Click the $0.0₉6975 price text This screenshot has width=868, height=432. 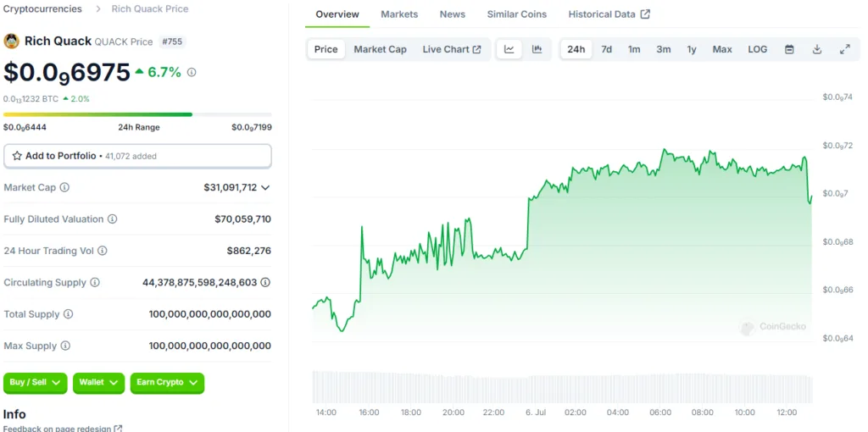pos(66,73)
